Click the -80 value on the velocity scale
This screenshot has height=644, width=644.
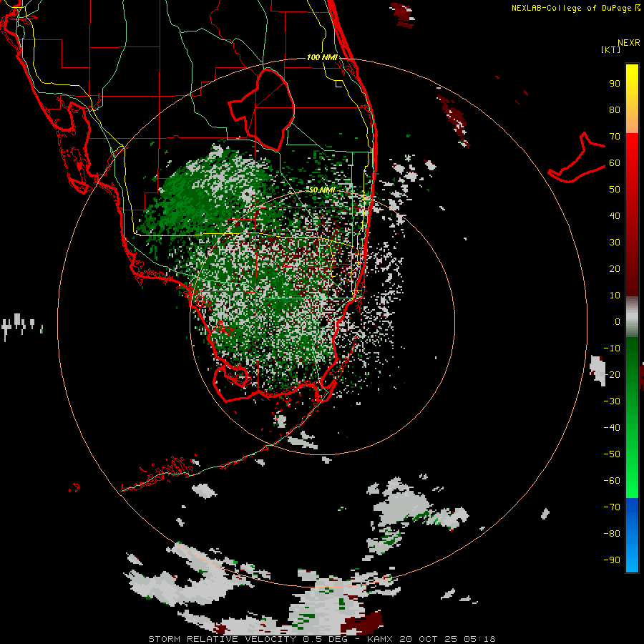[x=612, y=534]
